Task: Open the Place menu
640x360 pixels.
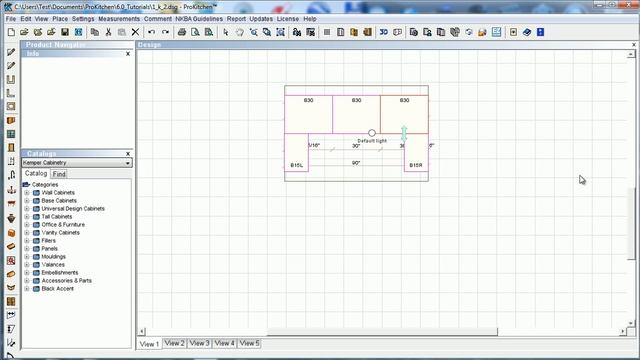Action: tap(60, 19)
